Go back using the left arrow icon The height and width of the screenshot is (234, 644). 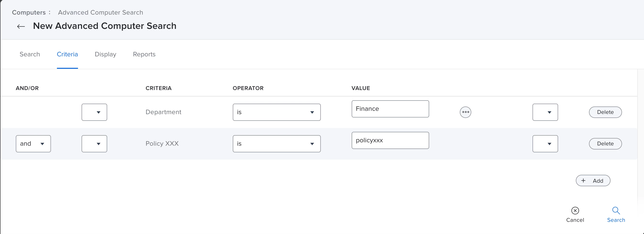pos(21,27)
